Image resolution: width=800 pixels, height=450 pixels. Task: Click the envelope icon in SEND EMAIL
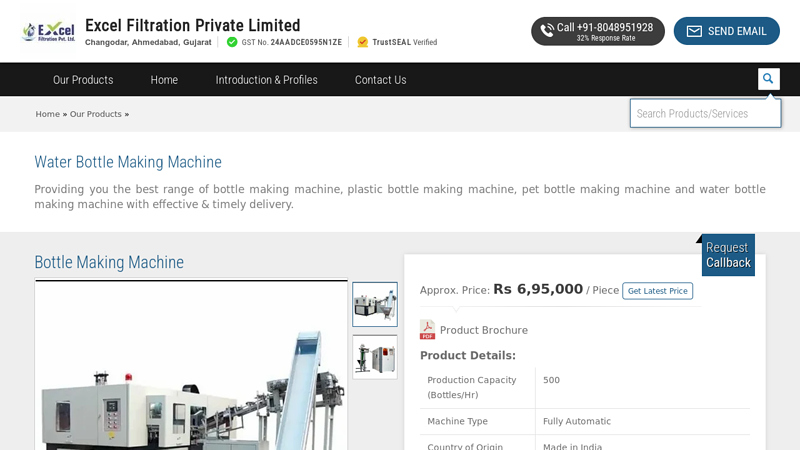(x=694, y=32)
